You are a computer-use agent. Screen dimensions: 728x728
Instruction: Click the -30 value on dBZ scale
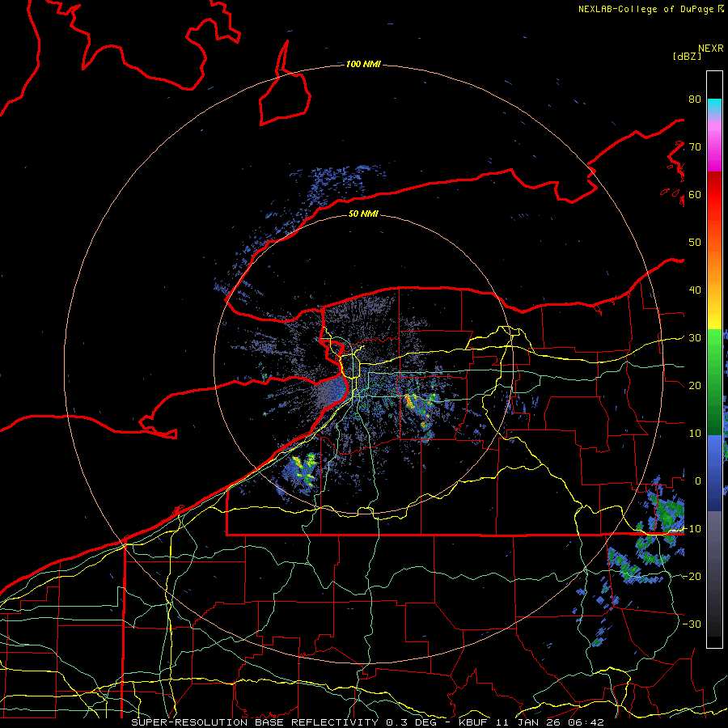point(692,624)
